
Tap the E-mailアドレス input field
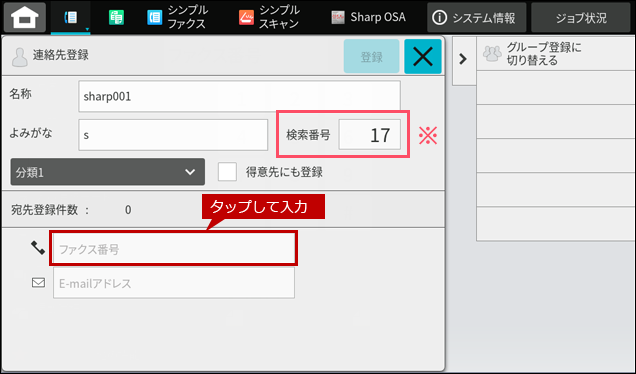coord(174,283)
